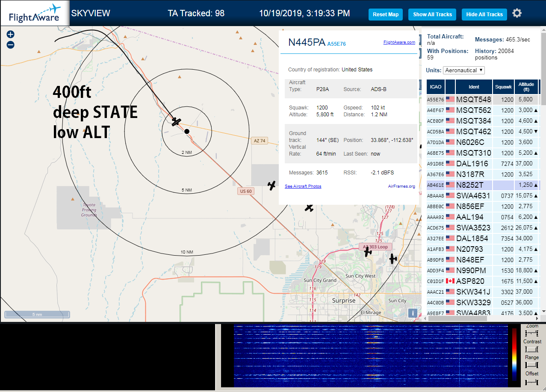Adjust the waterfall Range slider
The image size is (546, 392).
pos(532,365)
